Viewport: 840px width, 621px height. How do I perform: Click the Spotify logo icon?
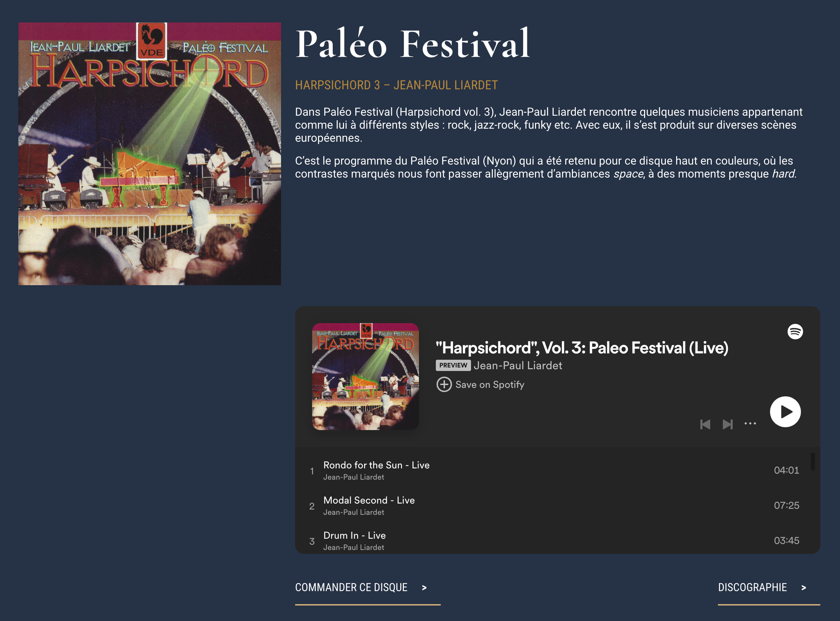pyautogui.click(x=795, y=332)
